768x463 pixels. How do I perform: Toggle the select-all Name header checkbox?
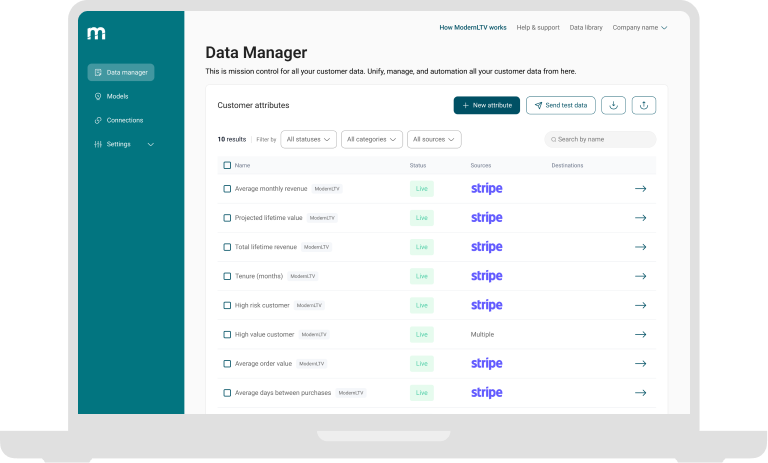pyautogui.click(x=227, y=166)
